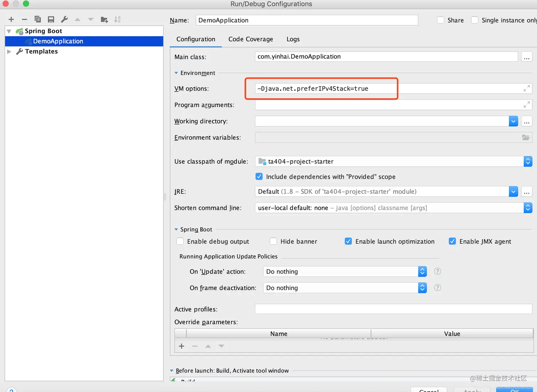
Task: Disable Enable JMX agent checkbox
Action: (x=452, y=241)
